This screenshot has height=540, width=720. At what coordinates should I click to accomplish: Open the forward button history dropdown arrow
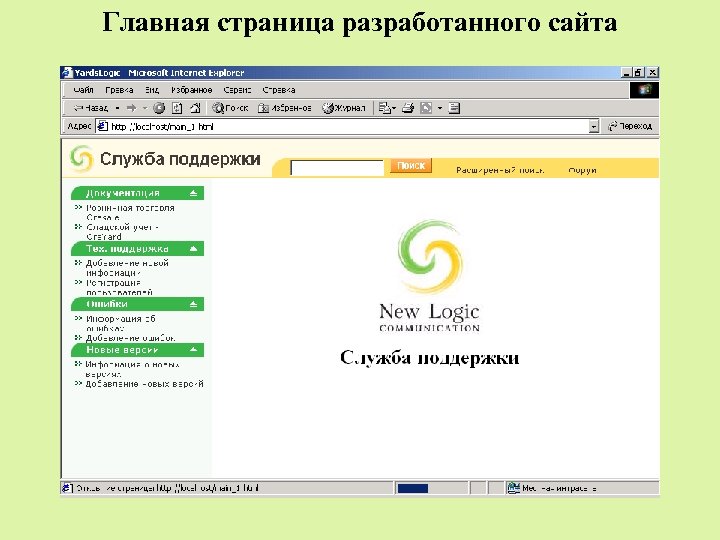pos(145,108)
